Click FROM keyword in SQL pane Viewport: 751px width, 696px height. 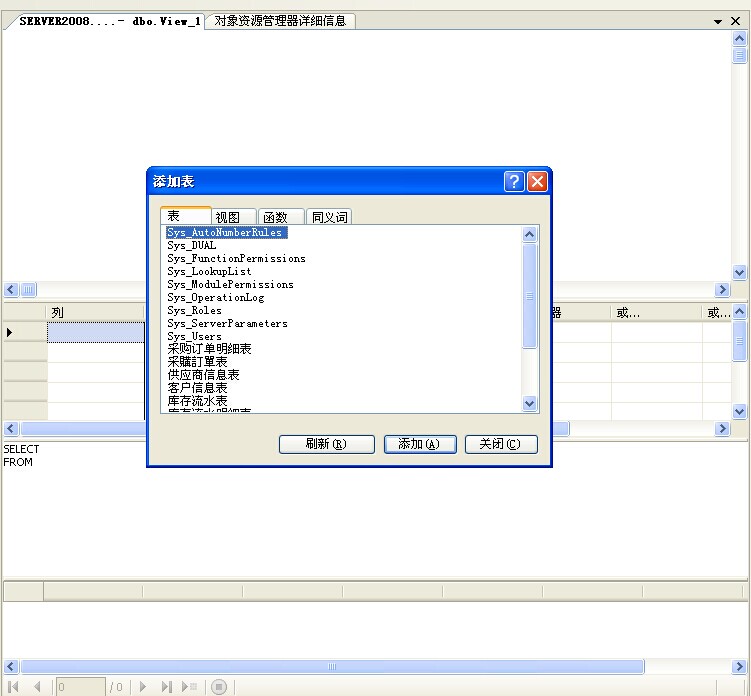click(x=18, y=462)
